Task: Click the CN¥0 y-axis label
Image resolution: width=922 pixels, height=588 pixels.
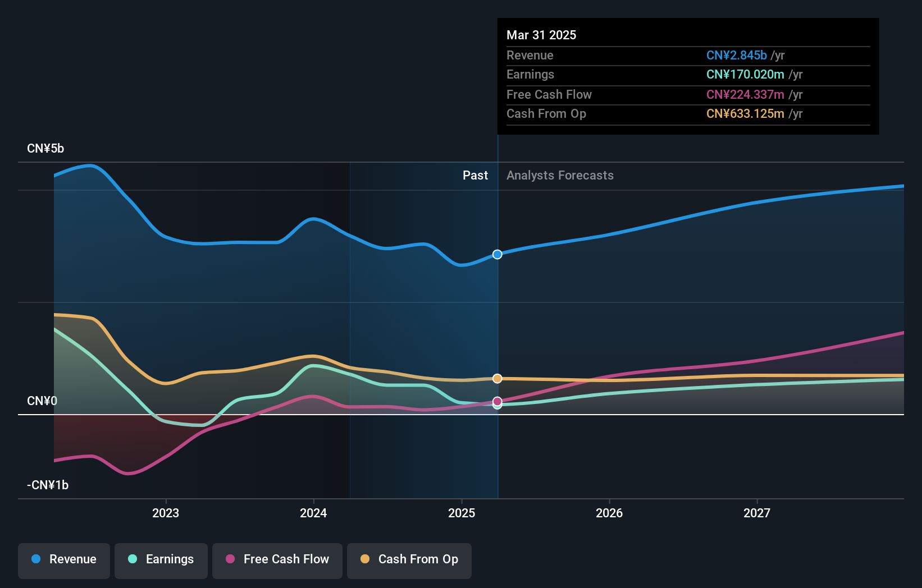Action: (x=42, y=401)
